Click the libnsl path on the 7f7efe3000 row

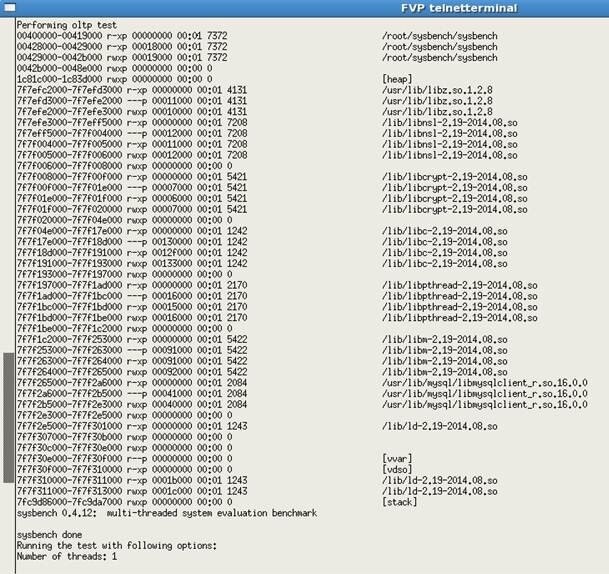click(450, 123)
